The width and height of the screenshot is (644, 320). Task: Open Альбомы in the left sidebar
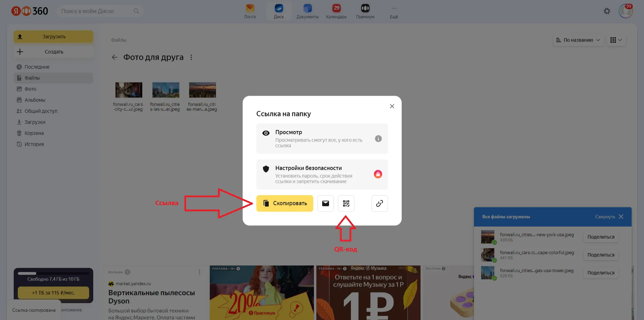35,100
